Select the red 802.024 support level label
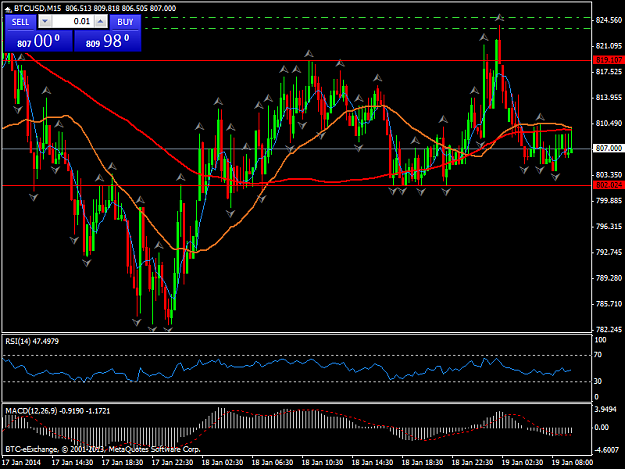The image size is (625, 469). point(608,185)
